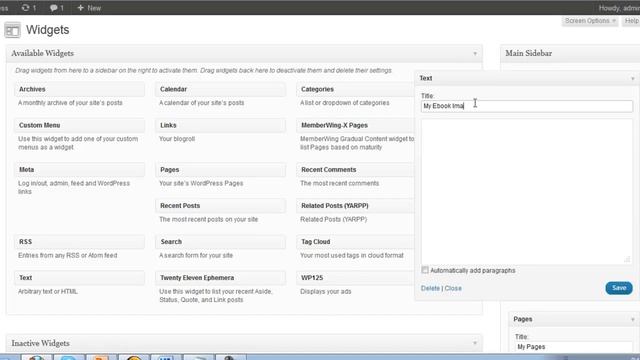Select the Links widget

tap(220, 125)
